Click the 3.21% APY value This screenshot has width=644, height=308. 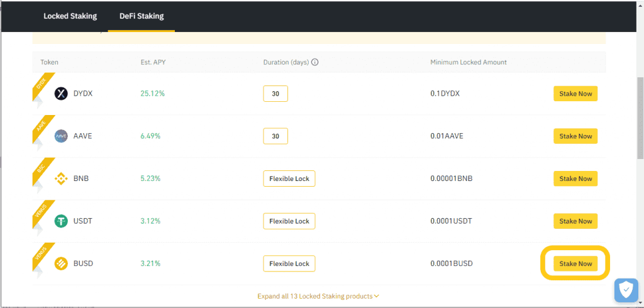[151, 263]
